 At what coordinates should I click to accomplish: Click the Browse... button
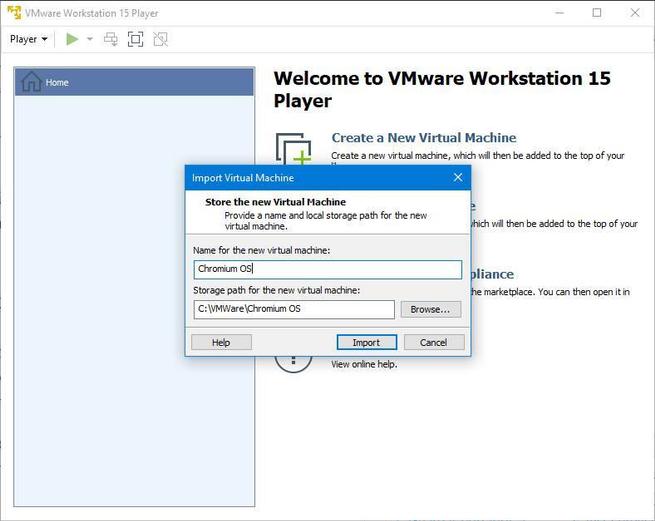(x=431, y=309)
